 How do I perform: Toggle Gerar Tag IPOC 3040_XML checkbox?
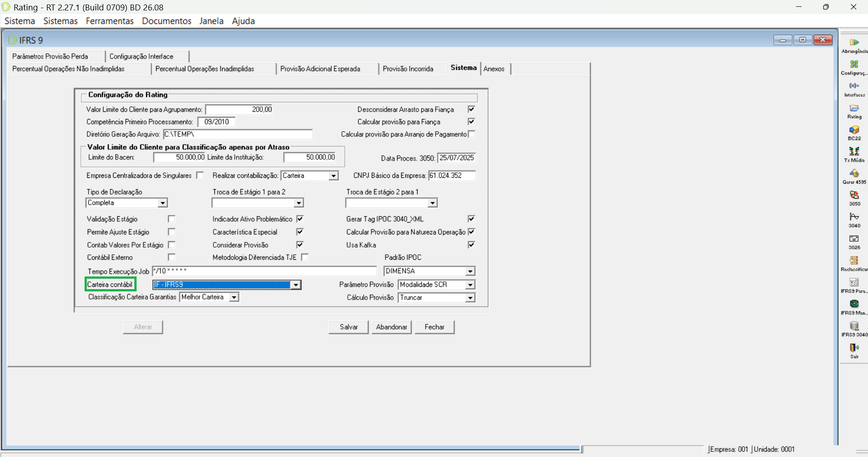pyautogui.click(x=471, y=219)
